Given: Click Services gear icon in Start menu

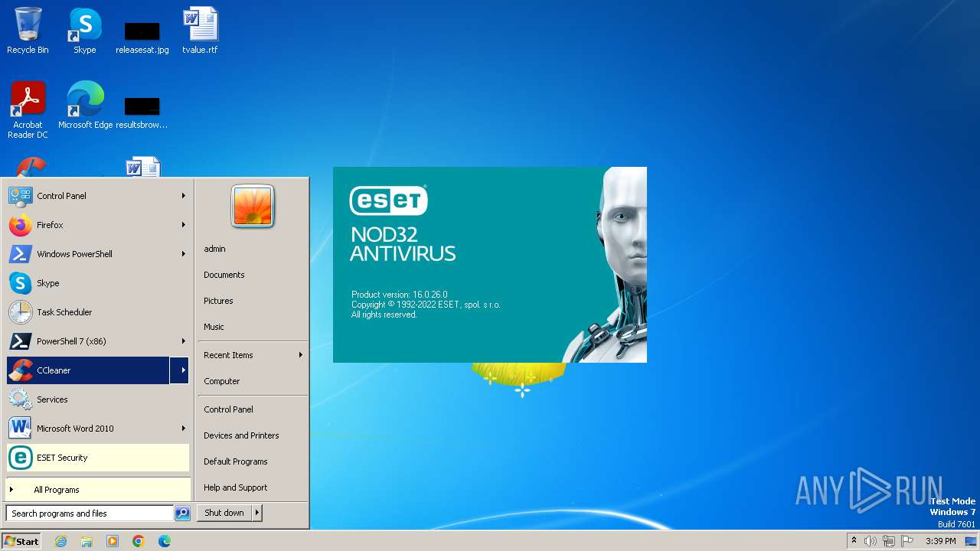Looking at the screenshot, I should coord(20,399).
